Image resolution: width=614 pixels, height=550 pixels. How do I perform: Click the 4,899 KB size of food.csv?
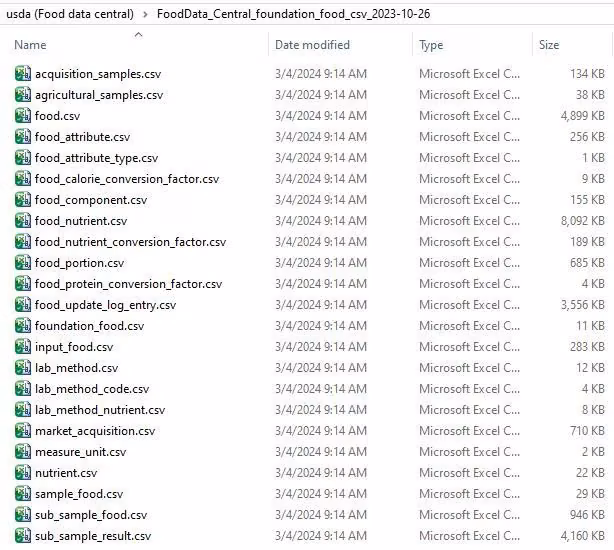[583, 116]
